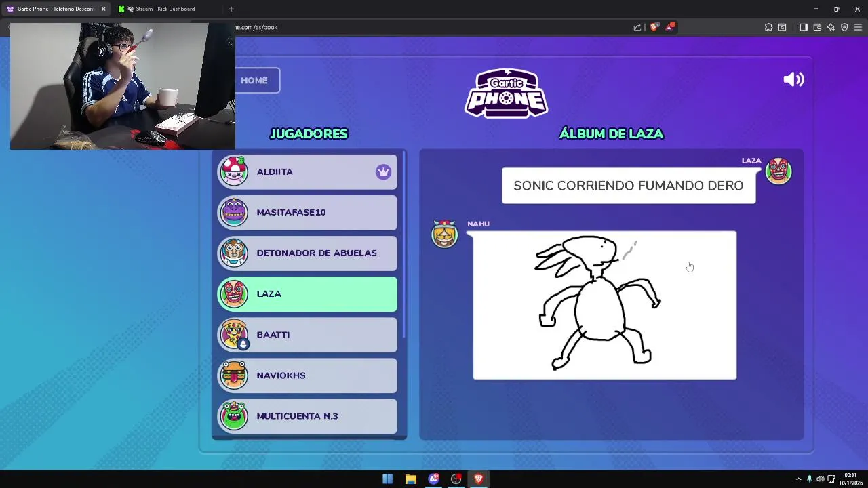The height and width of the screenshot is (488, 868).
Task: Click the crown owner badge next to ALDIITA
Action: [383, 171]
